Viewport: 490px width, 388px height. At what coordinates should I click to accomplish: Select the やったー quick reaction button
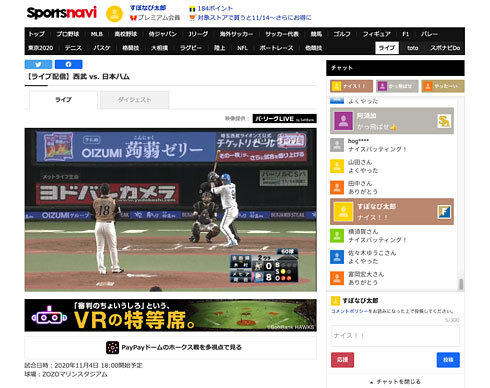(443, 86)
